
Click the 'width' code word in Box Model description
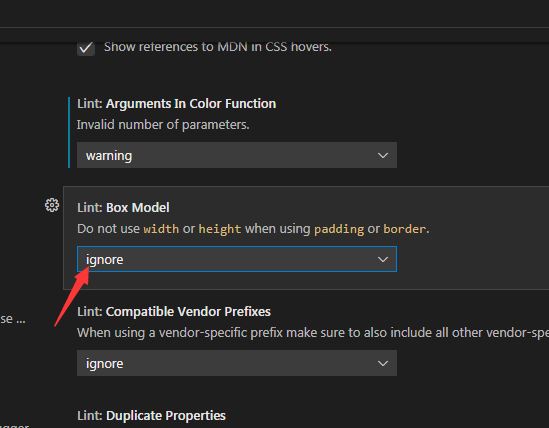[161, 229]
